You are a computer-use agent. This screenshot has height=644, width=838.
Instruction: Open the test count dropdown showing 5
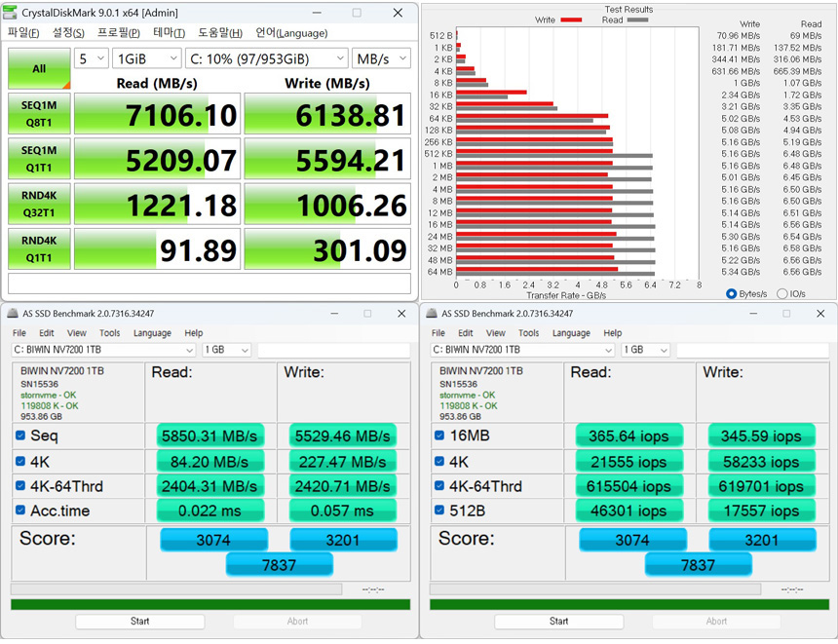(x=92, y=58)
